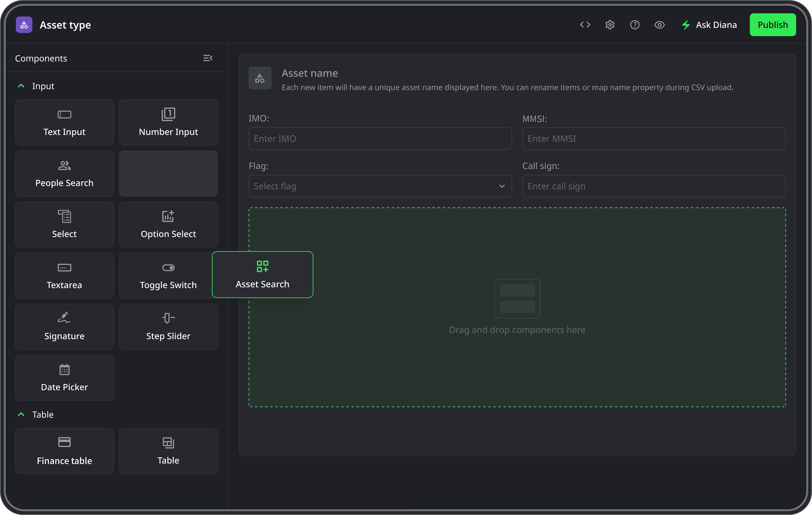Click the 'Call sign:' field label
The height and width of the screenshot is (515, 812).
tap(541, 166)
